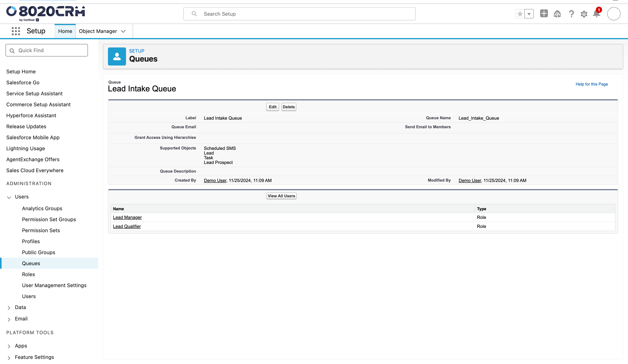Click the Lead_Intake_Queue queue name value
628x364 pixels.
point(478,118)
